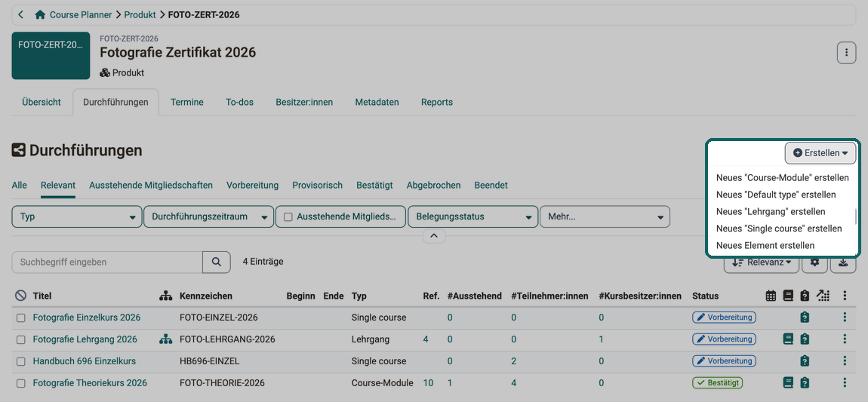Click the download table export icon
Image resolution: width=868 pixels, height=402 pixels.
(843, 262)
